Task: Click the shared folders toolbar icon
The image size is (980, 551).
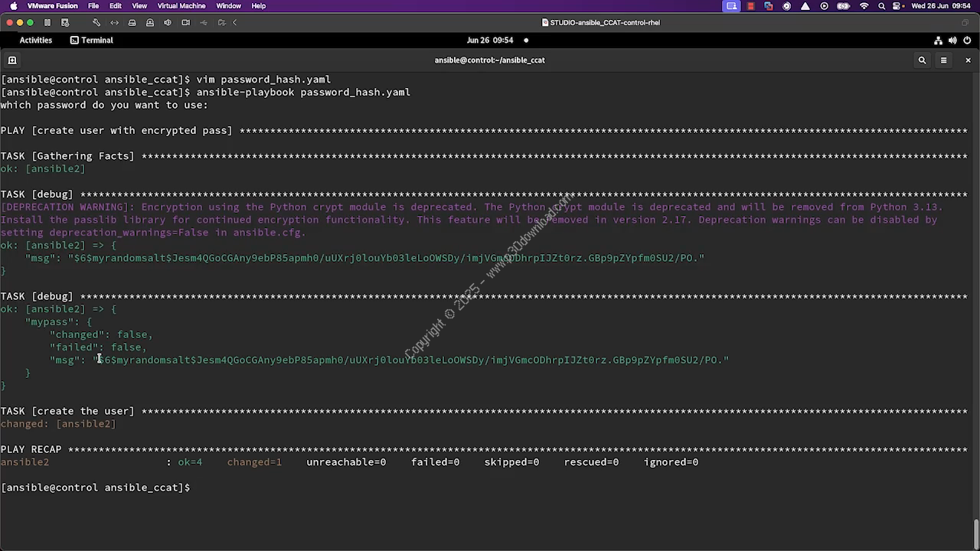Action: pyautogui.click(x=221, y=22)
